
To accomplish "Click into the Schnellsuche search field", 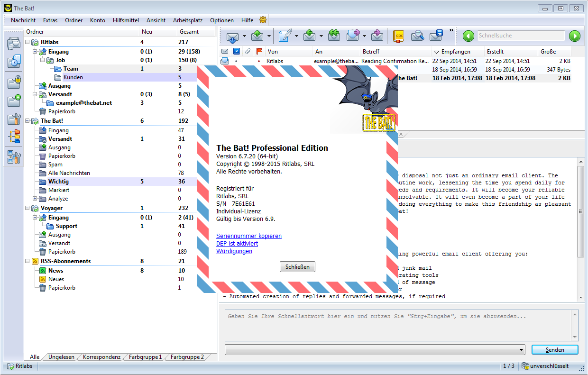I will pos(521,36).
